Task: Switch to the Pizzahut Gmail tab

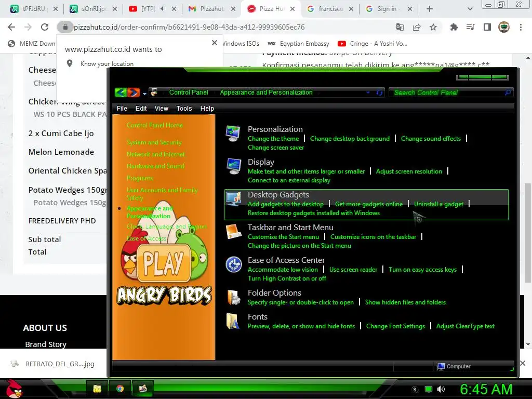Action: [212, 9]
